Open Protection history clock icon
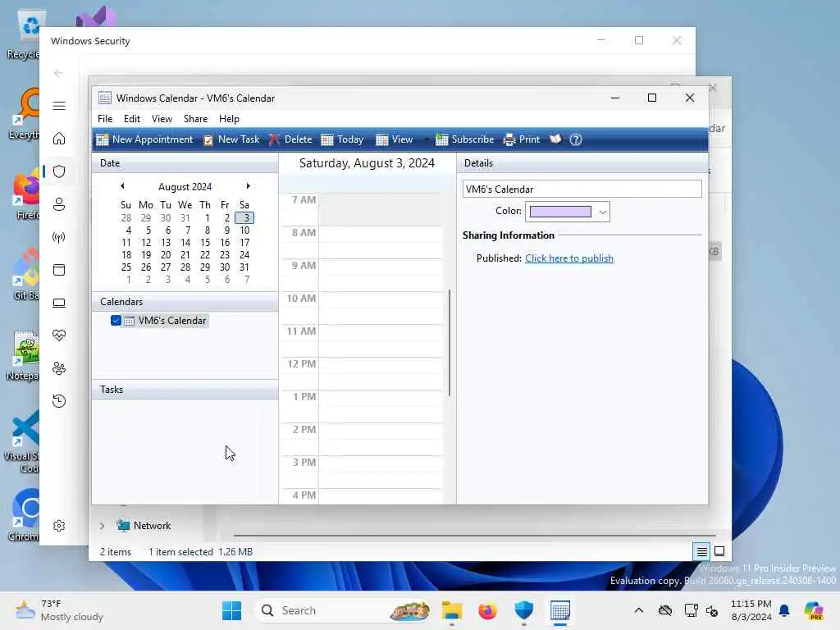Viewport: 840px width, 630px height. pos(59,401)
